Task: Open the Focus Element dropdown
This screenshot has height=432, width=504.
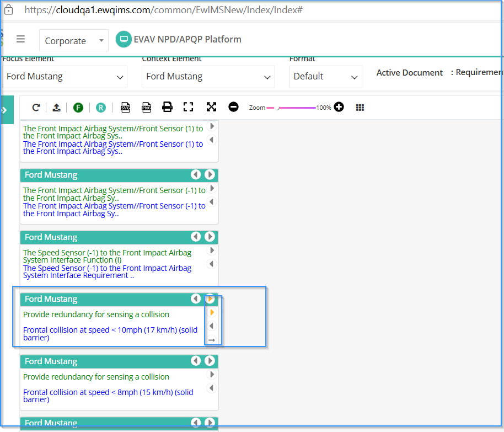Action: (x=65, y=77)
